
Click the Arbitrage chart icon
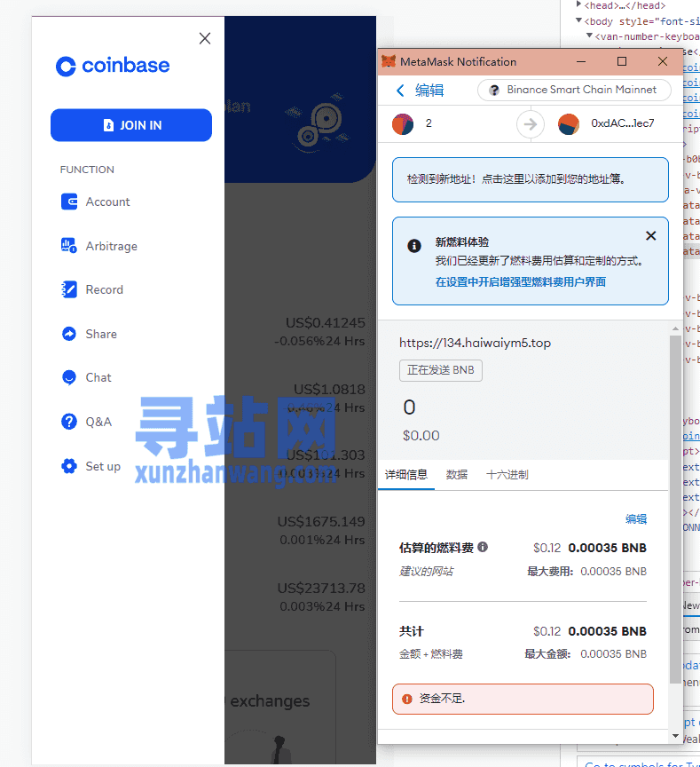(x=69, y=246)
